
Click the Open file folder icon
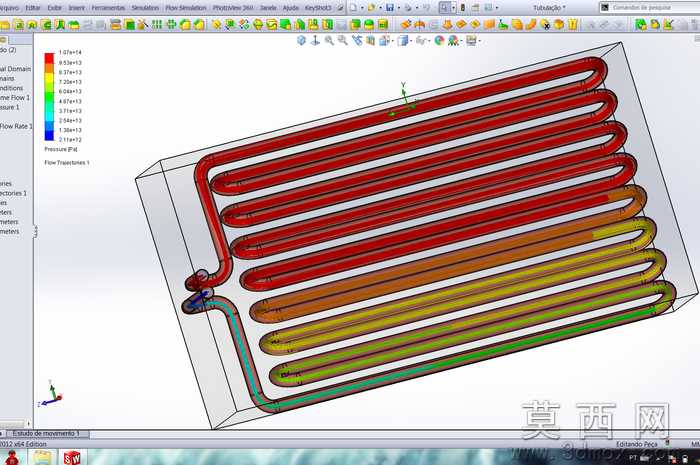[x=372, y=8]
